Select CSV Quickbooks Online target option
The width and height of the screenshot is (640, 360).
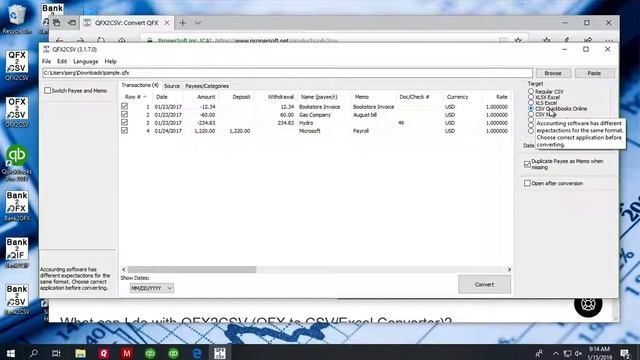click(531, 109)
